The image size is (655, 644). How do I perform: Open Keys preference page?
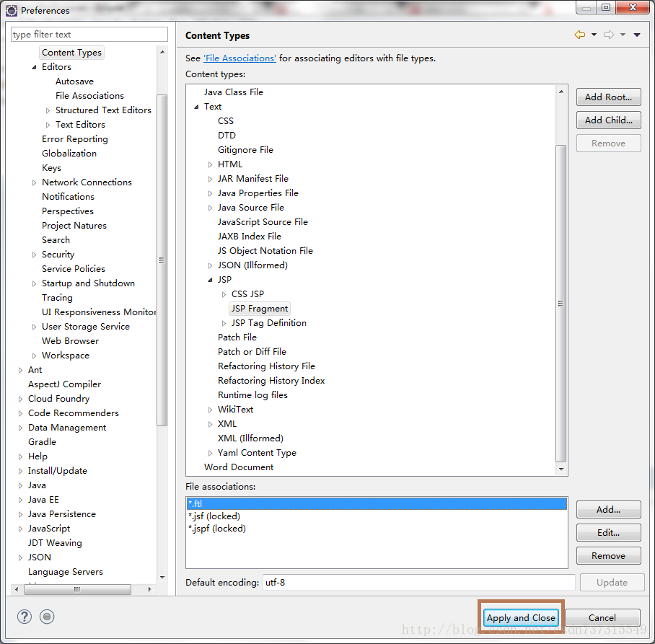click(51, 168)
